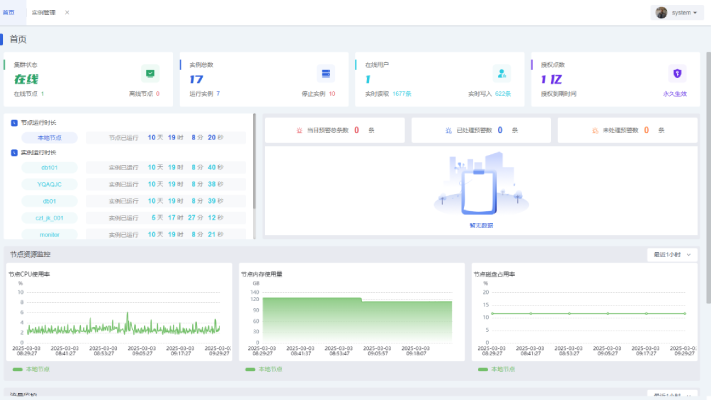Click the orange unhandled alarms icon

[x=595, y=130]
